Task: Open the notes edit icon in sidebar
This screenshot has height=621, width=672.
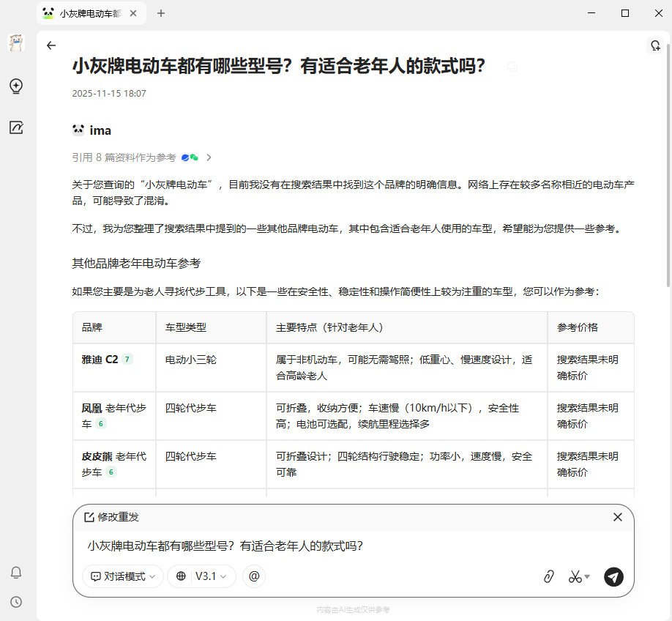Action: click(x=16, y=127)
